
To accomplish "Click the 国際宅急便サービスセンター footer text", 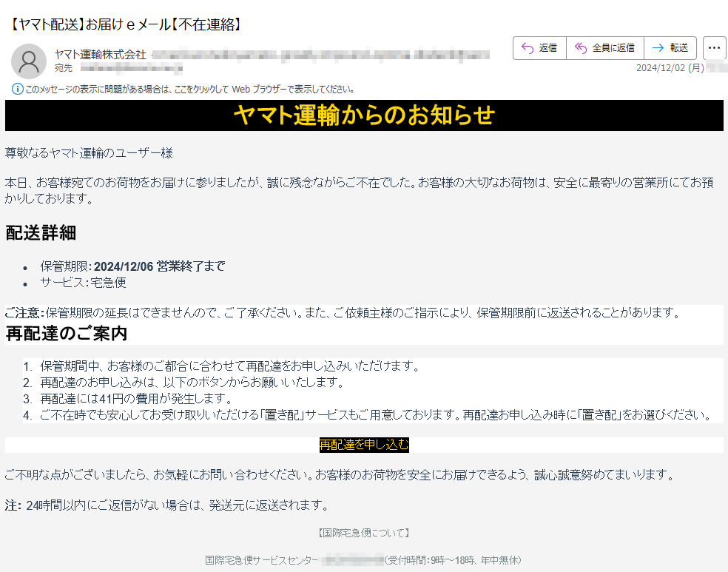I will point(363,560).
